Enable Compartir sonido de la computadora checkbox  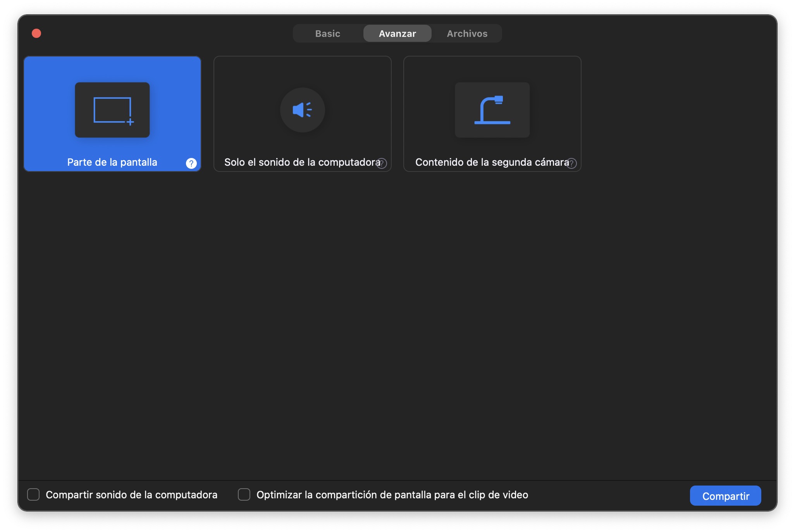[x=34, y=494]
